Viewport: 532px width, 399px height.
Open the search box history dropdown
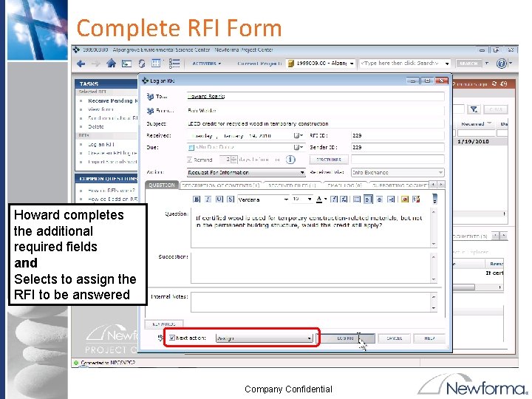point(447,64)
